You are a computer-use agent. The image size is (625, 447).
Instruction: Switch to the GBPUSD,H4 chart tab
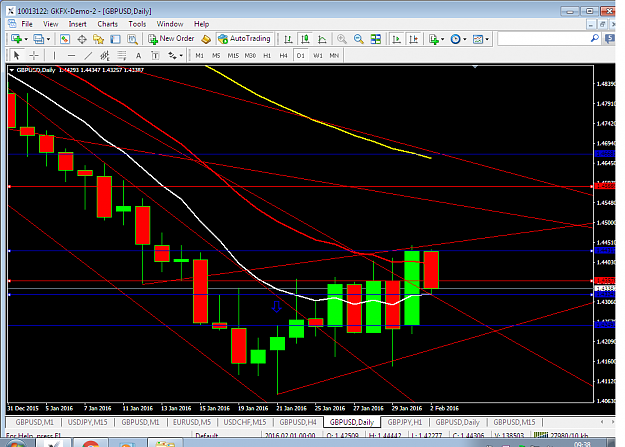tap(298, 422)
